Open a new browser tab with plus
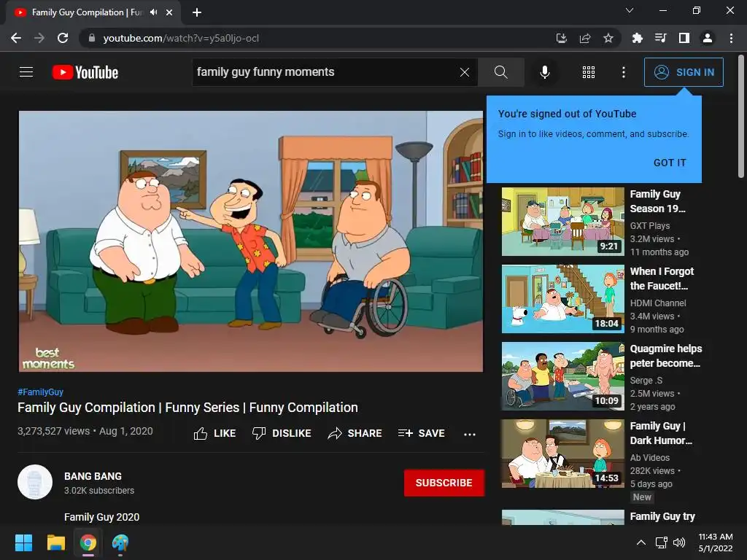The height and width of the screenshot is (560, 747). coord(197,12)
